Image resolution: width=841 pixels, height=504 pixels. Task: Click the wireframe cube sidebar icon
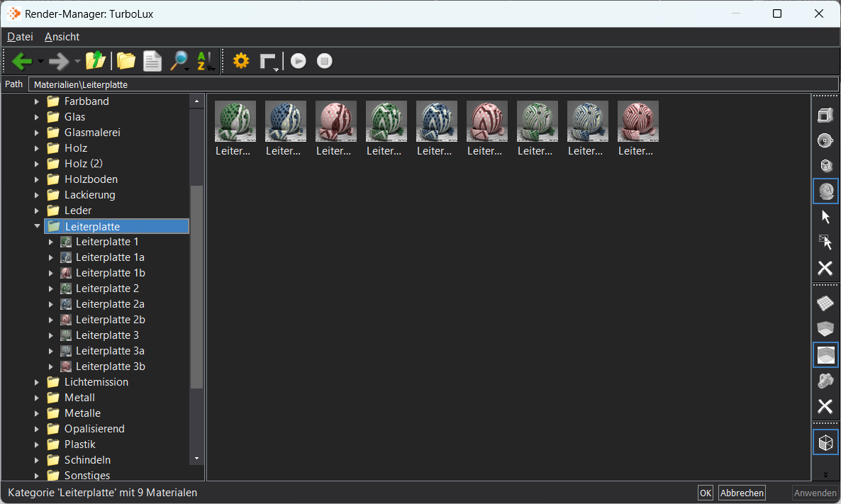point(825,442)
